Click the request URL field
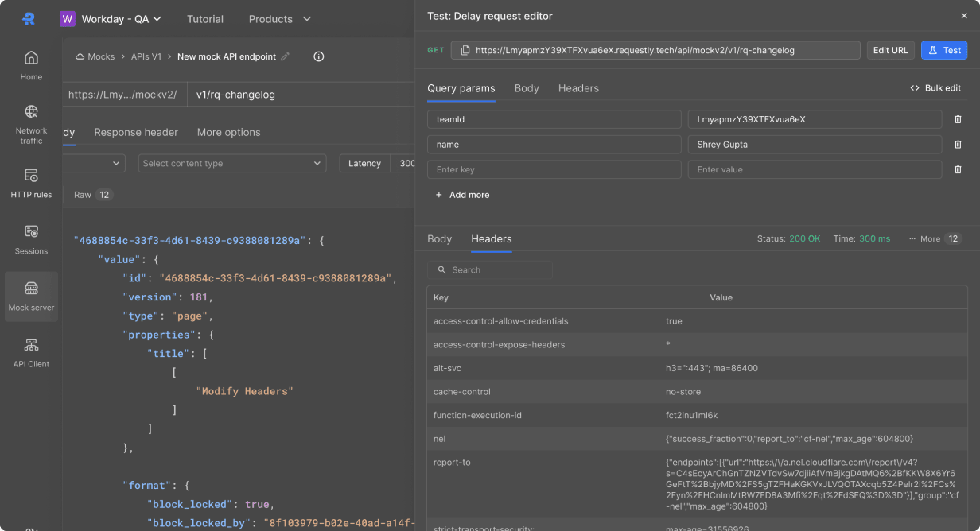 tap(655, 50)
